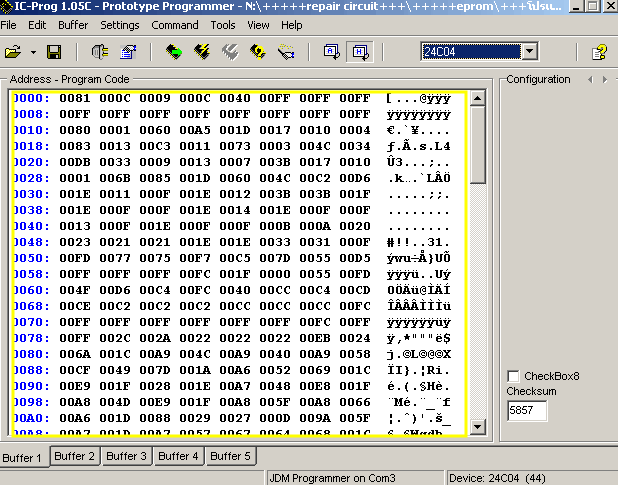
Task: Click hex value 00FD in row 0050
Action: click(75, 258)
